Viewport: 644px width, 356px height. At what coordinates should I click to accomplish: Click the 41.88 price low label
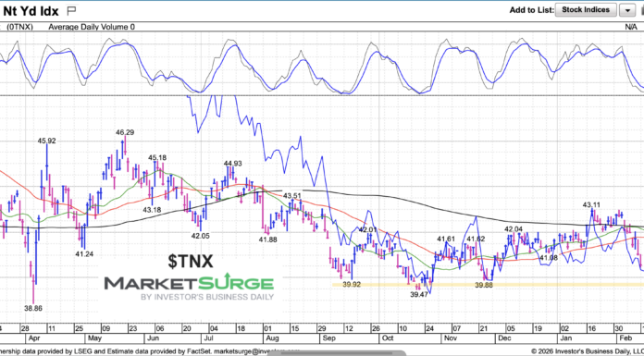click(267, 239)
